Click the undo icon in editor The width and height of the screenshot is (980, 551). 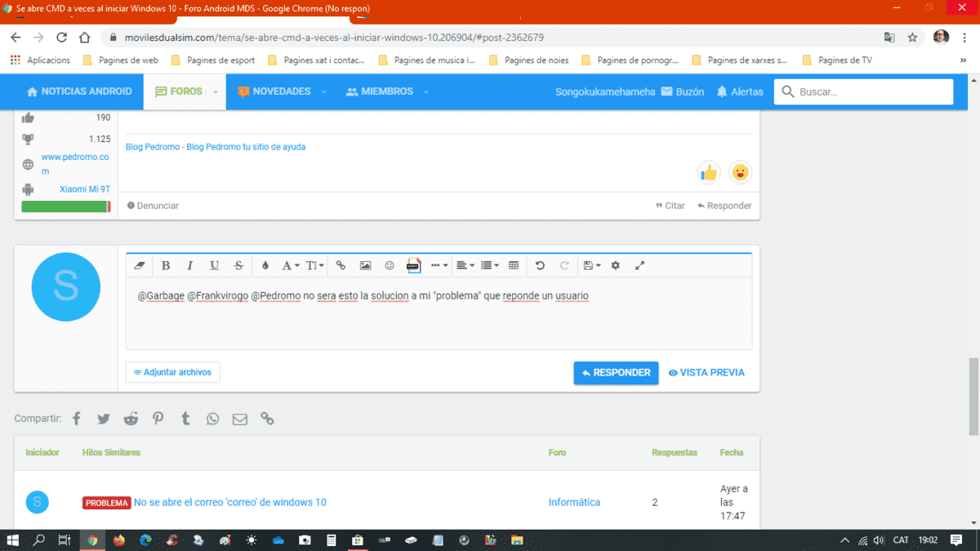(x=540, y=265)
